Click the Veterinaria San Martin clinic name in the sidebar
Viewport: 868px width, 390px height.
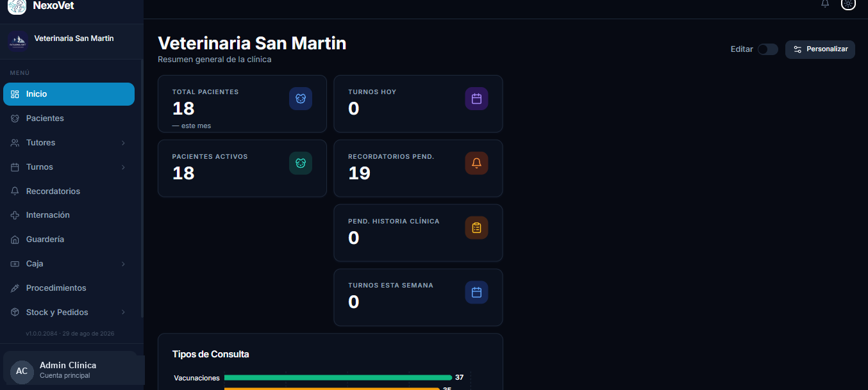[74, 38]
